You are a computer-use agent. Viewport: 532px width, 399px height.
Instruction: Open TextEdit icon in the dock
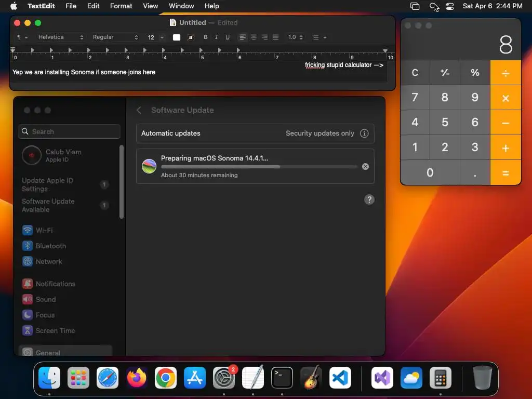coord(253,378)
